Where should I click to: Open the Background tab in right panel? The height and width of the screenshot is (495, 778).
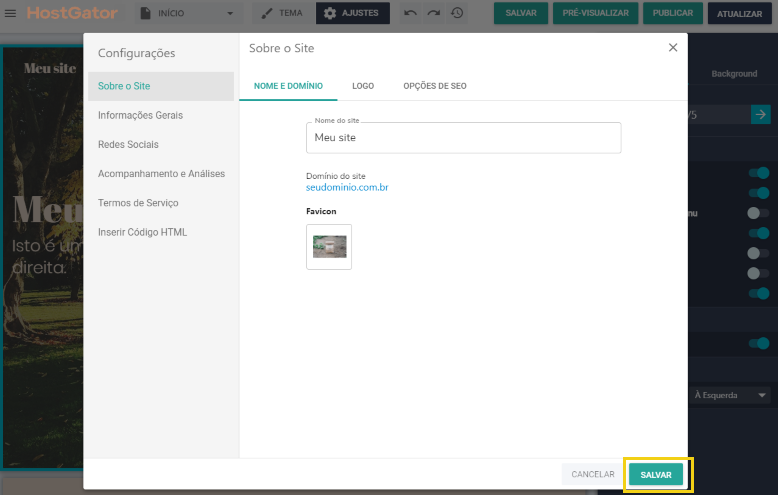tap(734, 74)
